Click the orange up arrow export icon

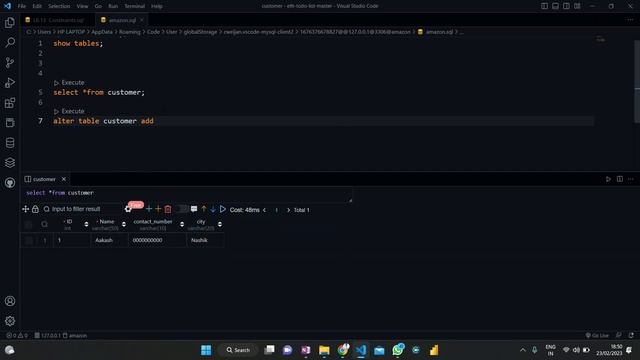coord(204,209)
